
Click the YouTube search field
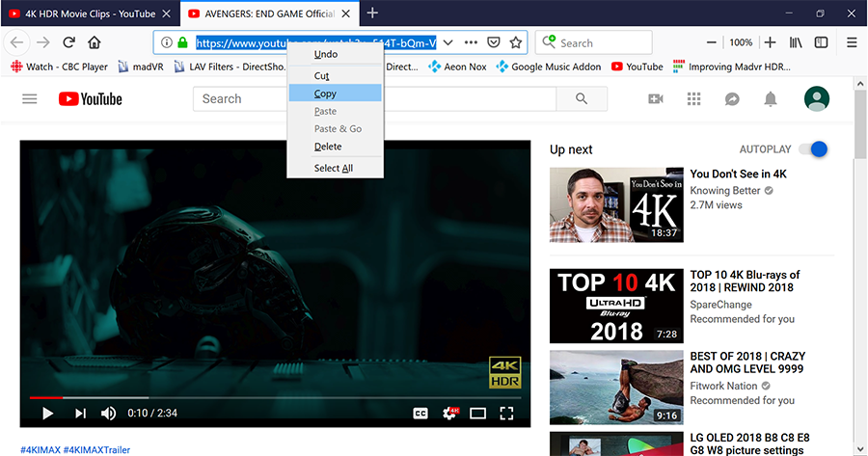coord(375,99)
